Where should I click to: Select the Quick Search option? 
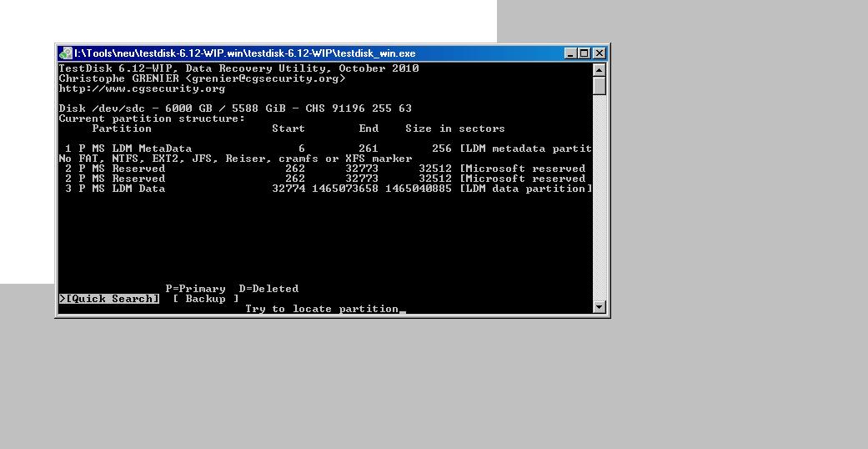pyautogui.click(x=109, y=299)
